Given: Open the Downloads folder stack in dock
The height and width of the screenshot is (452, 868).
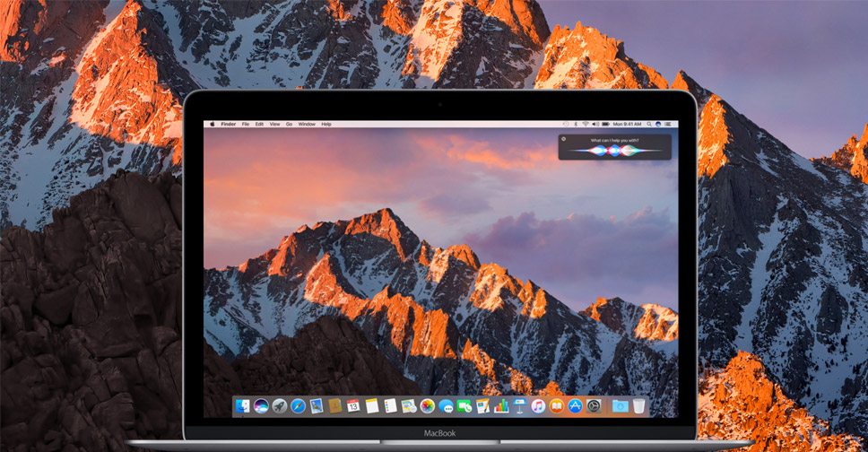Looking at the screenshot, I should click(620, 406).
